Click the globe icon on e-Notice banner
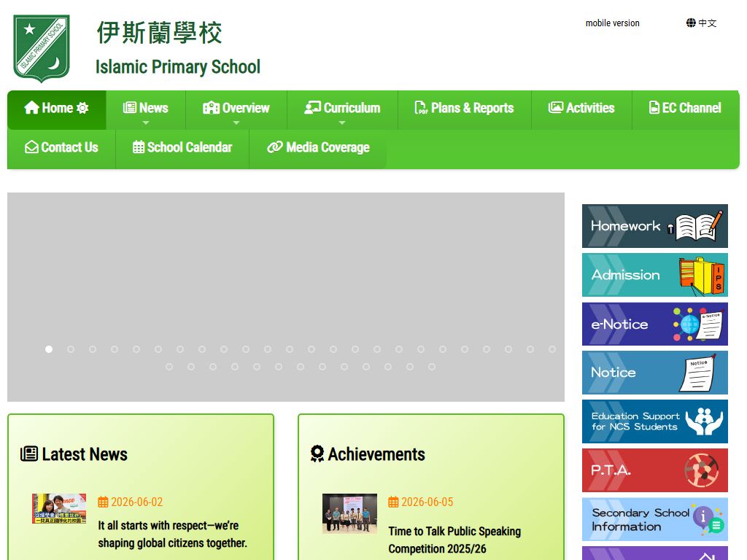The image size is (747, 560). pos(689,324)
